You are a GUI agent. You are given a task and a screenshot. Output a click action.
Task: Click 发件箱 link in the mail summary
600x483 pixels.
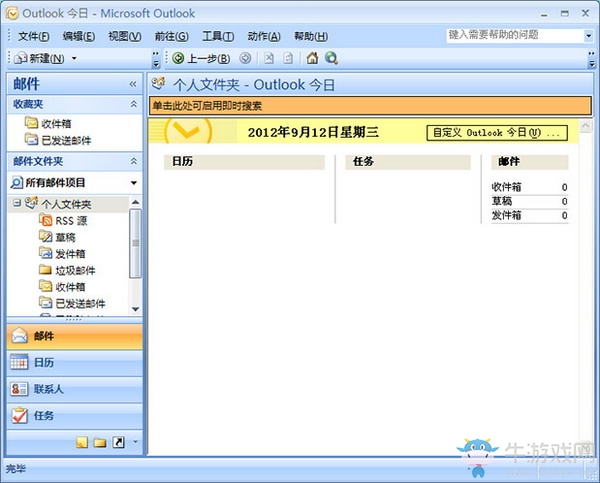pos(506,215)
